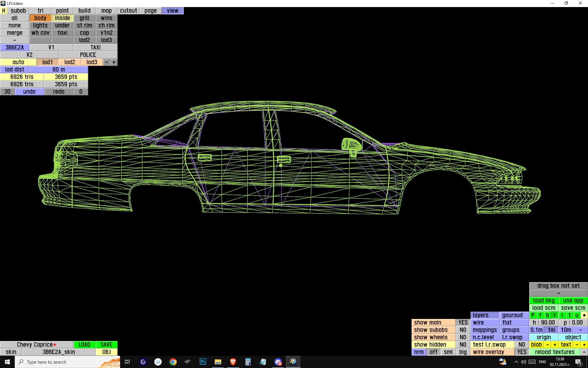Turn off the wire overlay YES toggle
The width and height of the screenshot is (588, 368).
tap(522, 352)
